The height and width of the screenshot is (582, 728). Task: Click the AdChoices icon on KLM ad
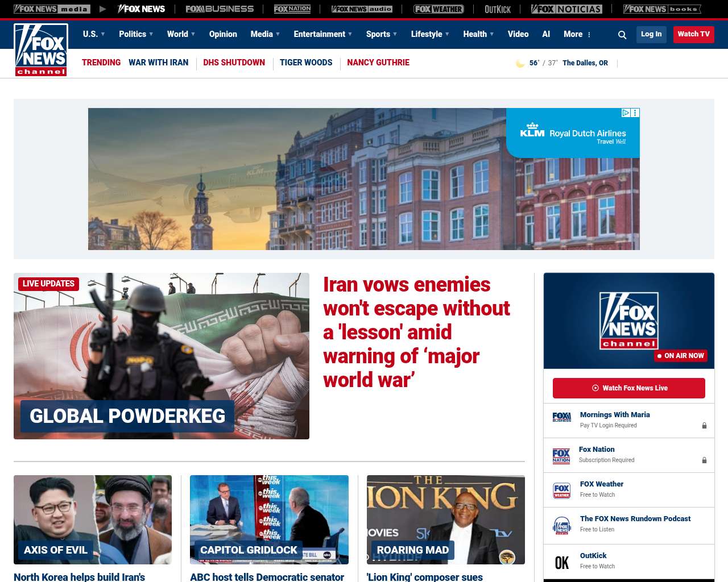pyautogui.click(x=626, y=113)
